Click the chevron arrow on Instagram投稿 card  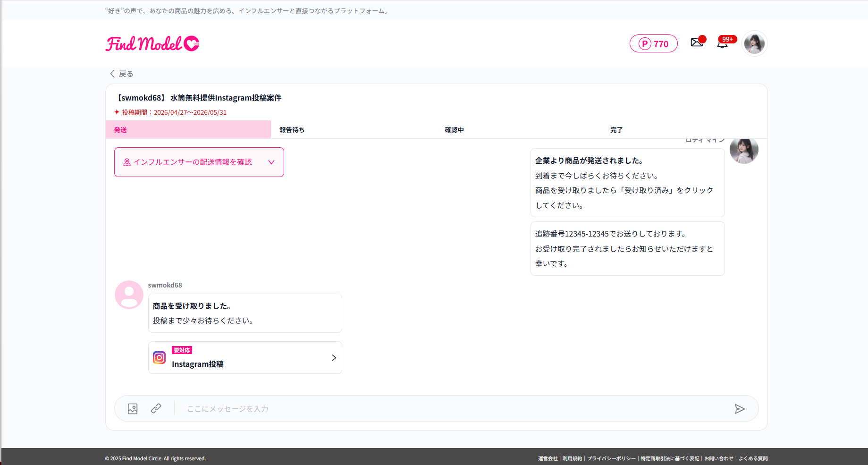click(x=334, y=358)
